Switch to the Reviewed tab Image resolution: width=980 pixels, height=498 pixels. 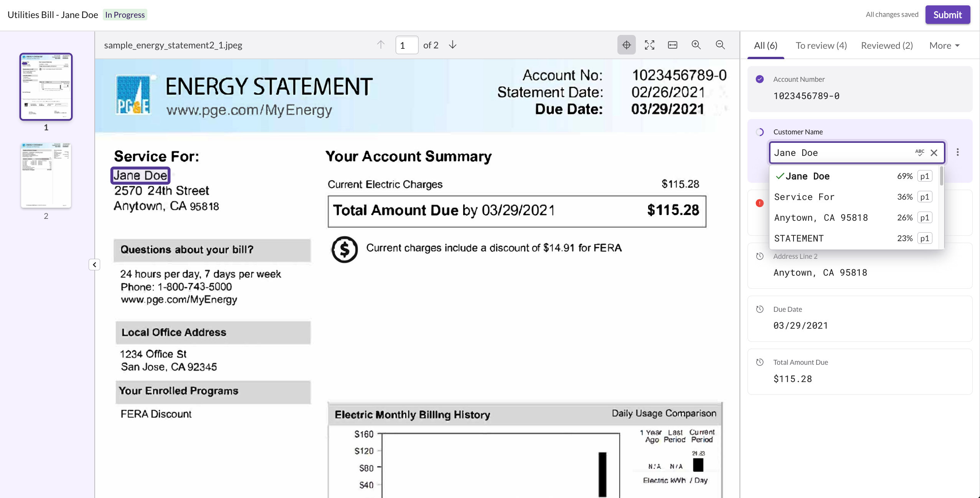coord(887,45)
